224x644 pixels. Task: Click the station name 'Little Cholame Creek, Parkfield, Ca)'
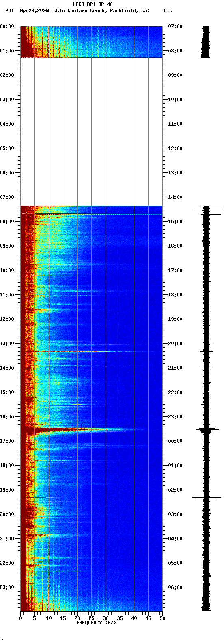[x=99, y=11]
